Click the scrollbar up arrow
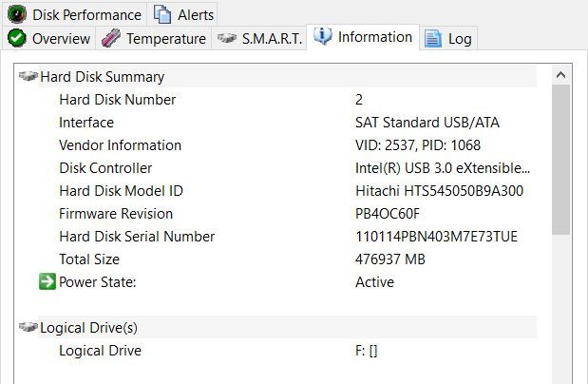The image size is (588, 384). [560, 75]
